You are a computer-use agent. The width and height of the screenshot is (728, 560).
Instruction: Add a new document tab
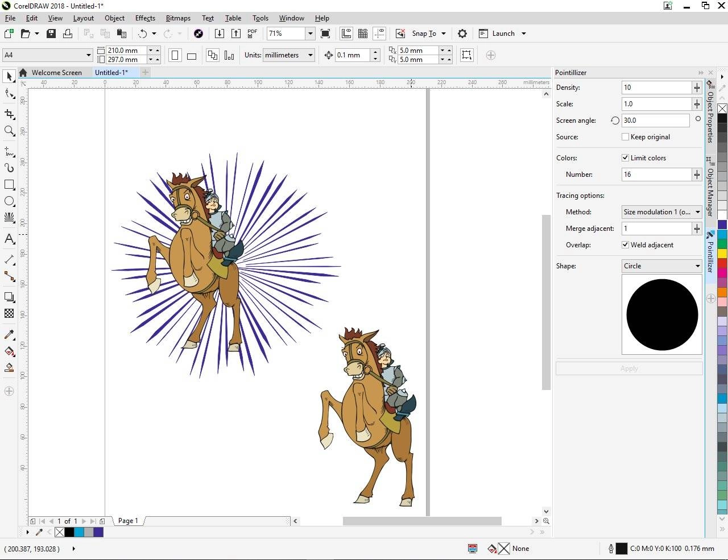click(145, 72)
